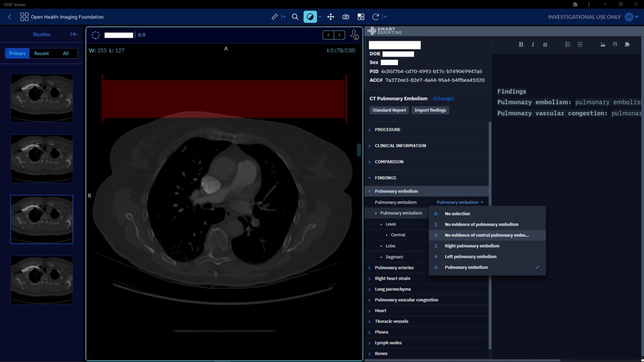This screenshot has width=644, height=362.
Task: Toggle the Window Level tool
Action: 310,17
